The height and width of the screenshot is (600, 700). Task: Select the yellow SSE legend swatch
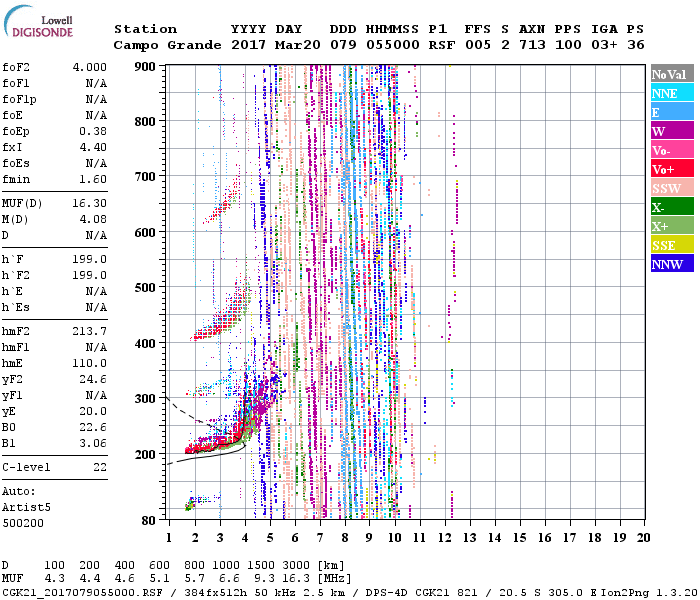coord(672,245)
